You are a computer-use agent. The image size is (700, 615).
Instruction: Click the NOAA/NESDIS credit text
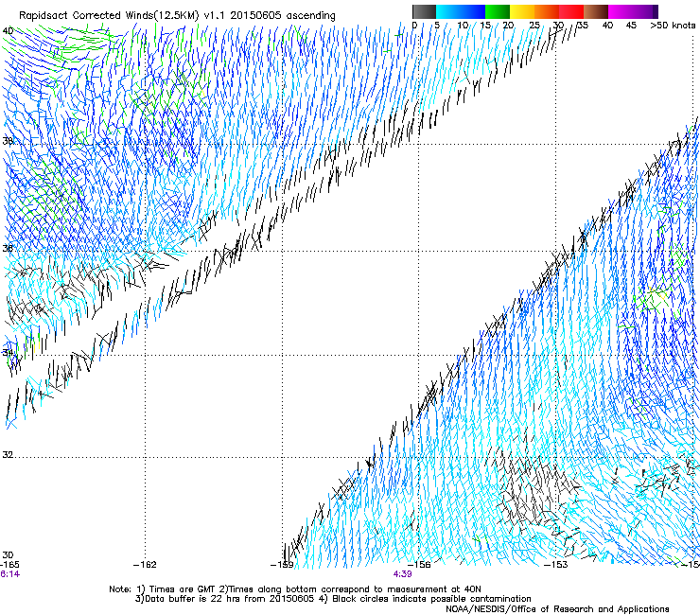click(x=557, y=609)
